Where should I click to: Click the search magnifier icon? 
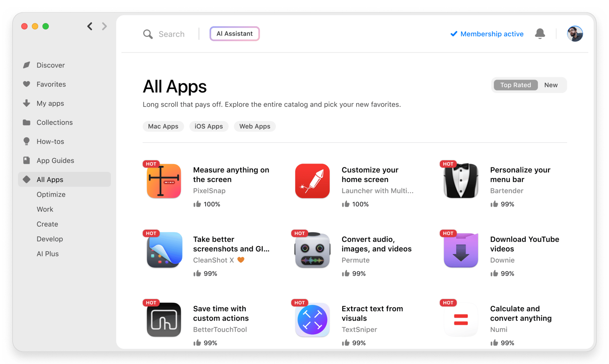click(x=147, y=34)
